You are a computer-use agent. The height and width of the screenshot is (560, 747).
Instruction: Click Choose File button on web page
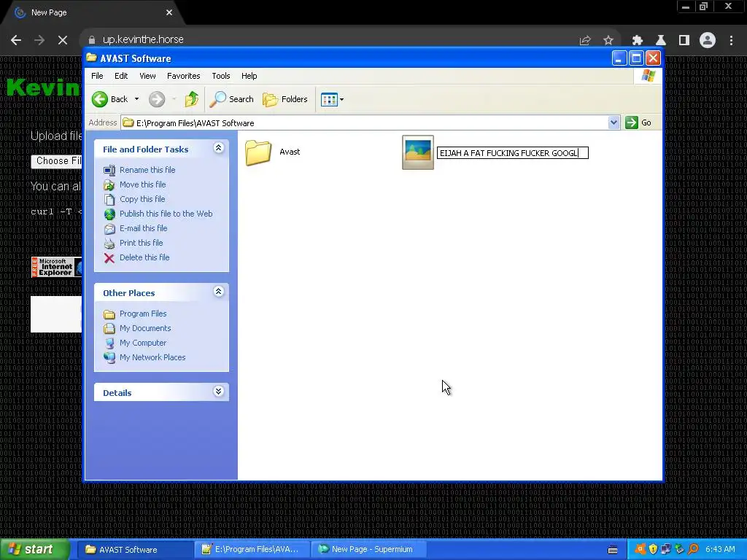57,161
